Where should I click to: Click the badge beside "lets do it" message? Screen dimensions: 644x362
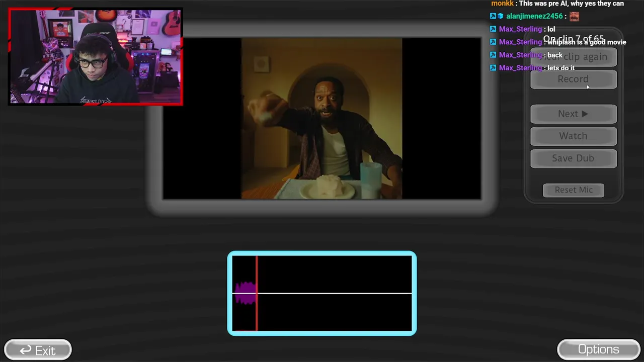493,68
